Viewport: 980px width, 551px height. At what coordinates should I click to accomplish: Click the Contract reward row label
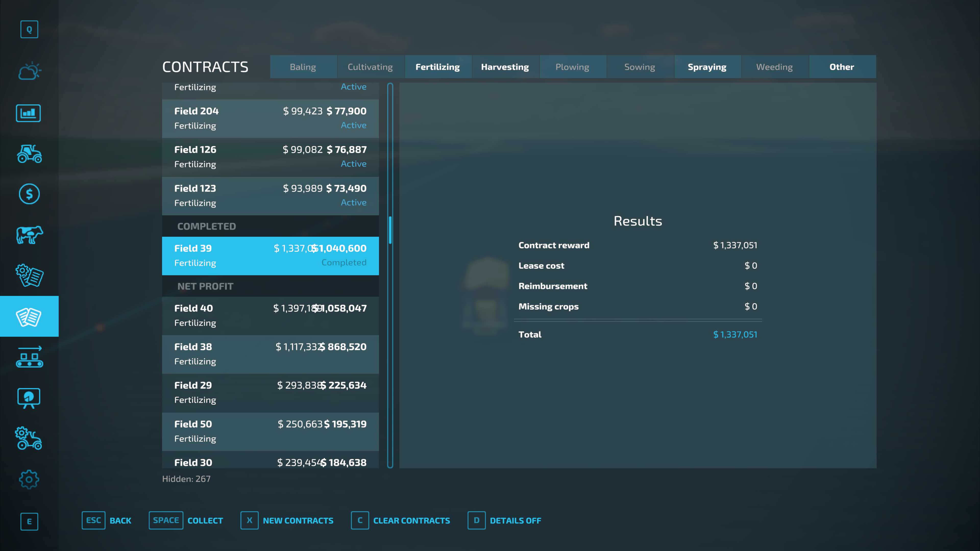554,245
